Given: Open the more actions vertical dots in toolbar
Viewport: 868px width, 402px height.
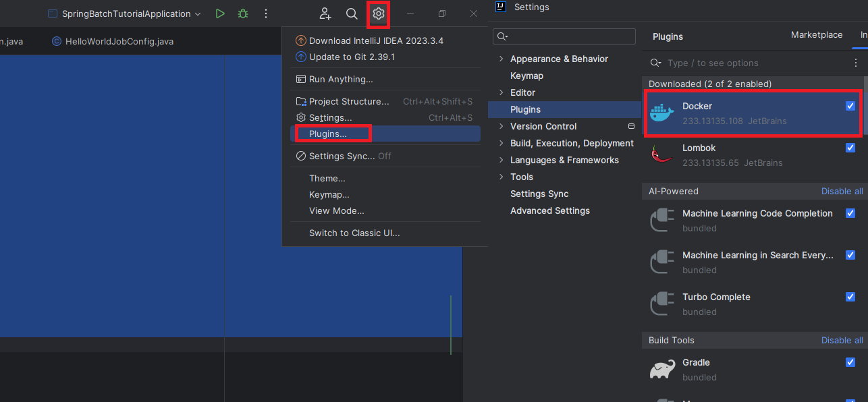Looking at the screenshot, I should pyautogui.click(x=266, y=13).
